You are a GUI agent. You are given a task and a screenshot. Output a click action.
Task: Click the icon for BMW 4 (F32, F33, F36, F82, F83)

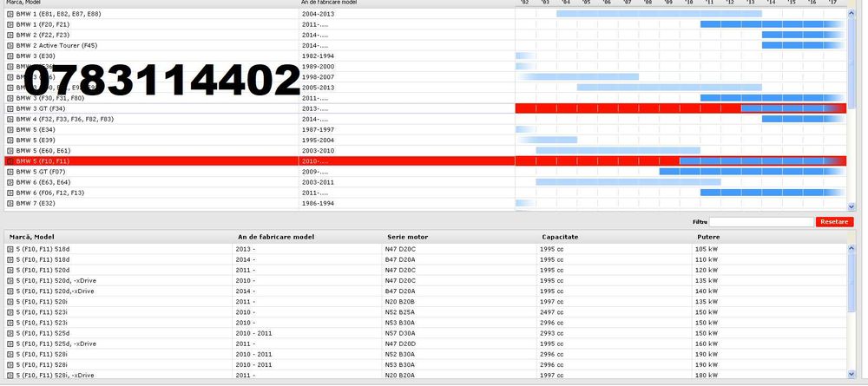(10, 119)
